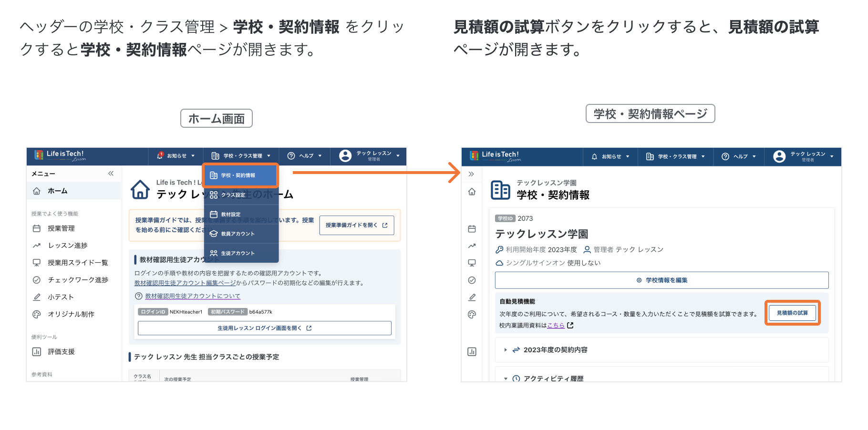
Task: Click the home icon in collapsed right sidebar
Action: coord(472,192)
